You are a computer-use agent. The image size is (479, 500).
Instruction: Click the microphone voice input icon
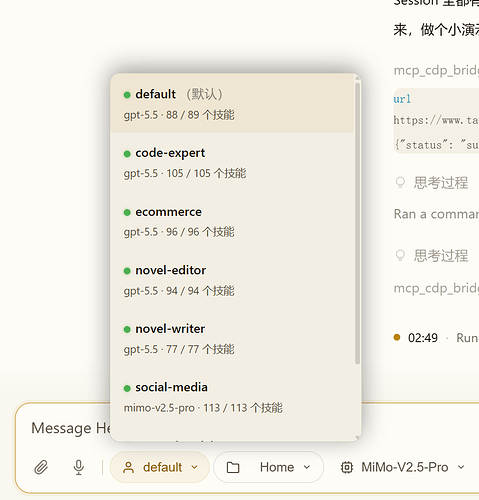pos(79,467)
